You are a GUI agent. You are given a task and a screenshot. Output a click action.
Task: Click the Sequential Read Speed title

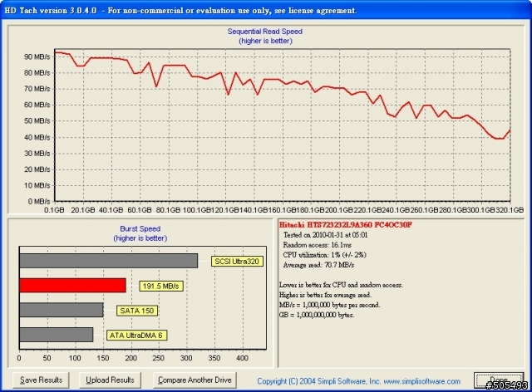pyautogui.click(x=265, y=32)
